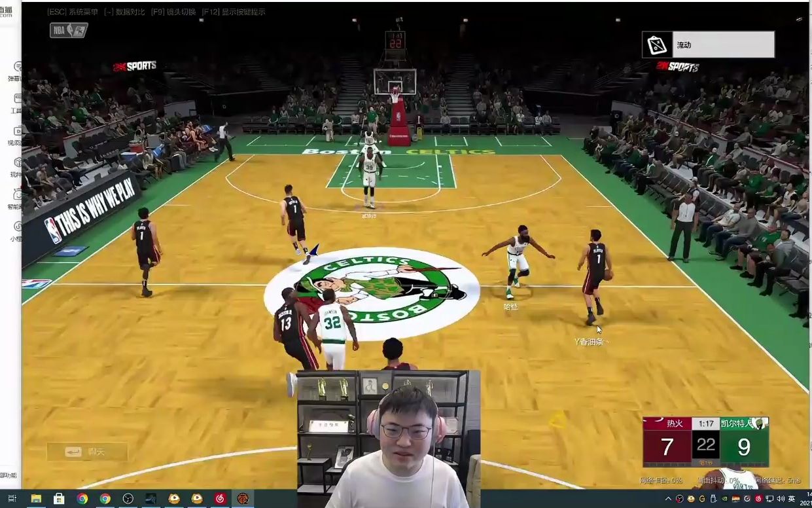Screen dimensions: 812x508
Task: Open the NVIDIA tray icon
Action: click(x=724, y=499)
